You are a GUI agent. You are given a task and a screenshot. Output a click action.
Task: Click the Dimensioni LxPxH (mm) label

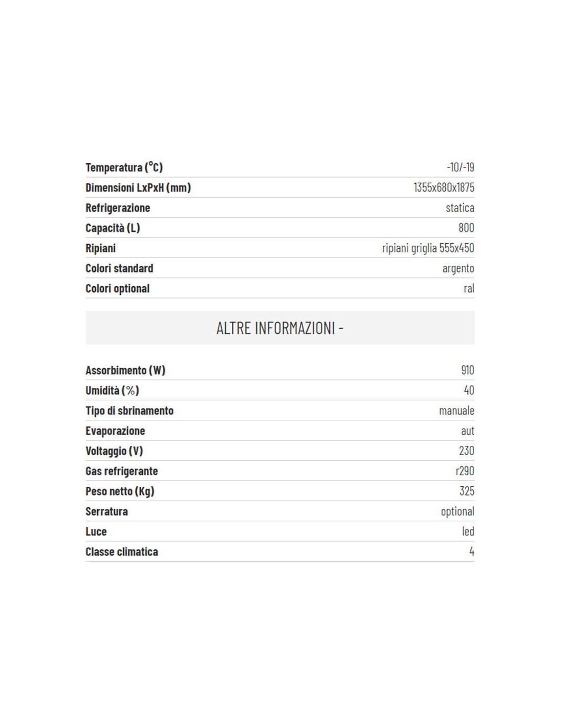tap(138, 187)
